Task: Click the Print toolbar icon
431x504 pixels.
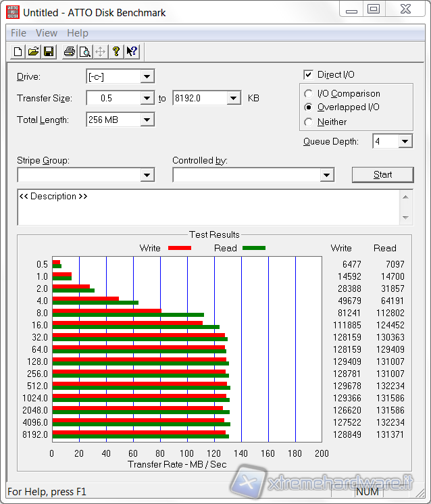Action: pyautogui.click(x=70, y=52)
